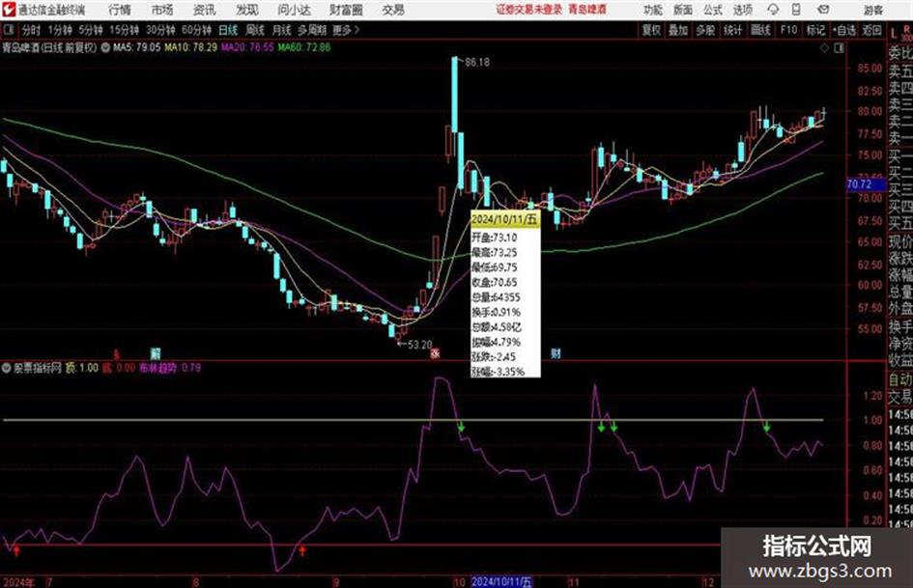Screen dimensions: 913x588
Task: Select the 日线 daily period
Action: (x=228, y=30)
